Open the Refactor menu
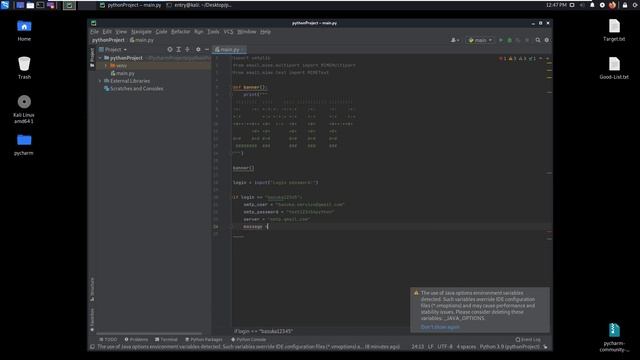The width and height of the screenshot is (640, 360). point(180,31)
